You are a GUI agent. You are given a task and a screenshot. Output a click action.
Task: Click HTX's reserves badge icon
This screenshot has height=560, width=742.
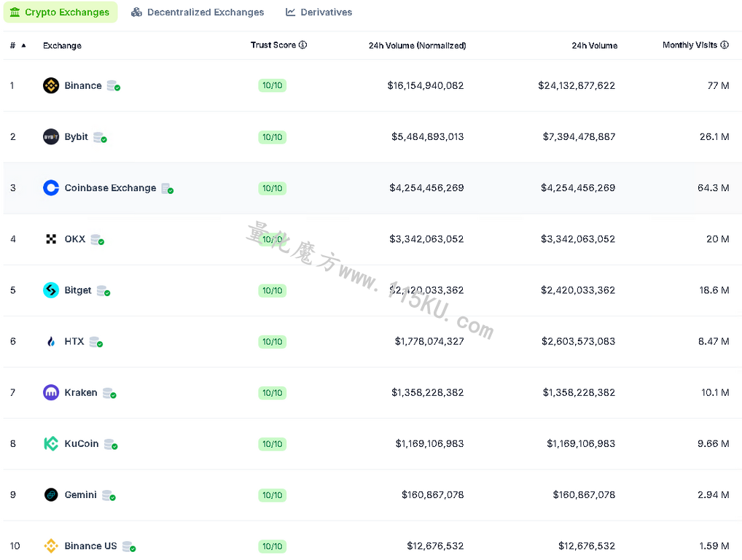coord(96,342)
